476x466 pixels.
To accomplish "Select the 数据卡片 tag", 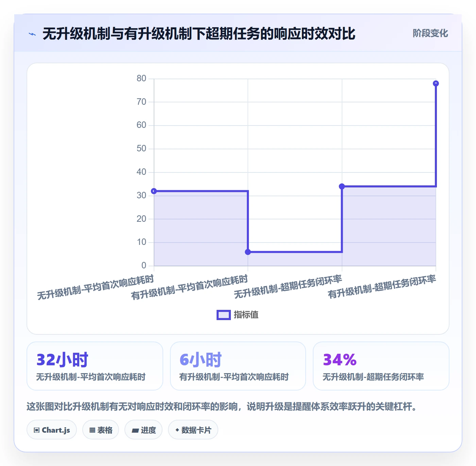I will pos(193,430).
